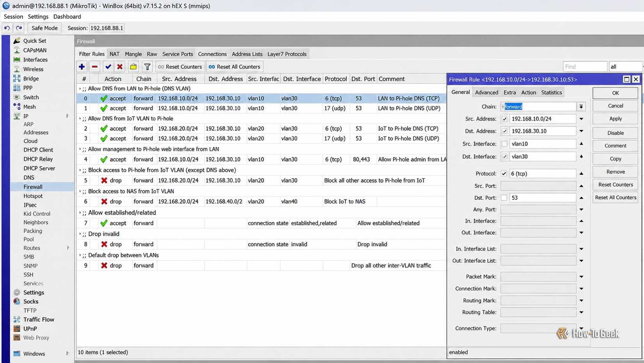Screen dimensions: 644x363
Task: Open Bridge from the sidebar
Action: coord(31,79)
